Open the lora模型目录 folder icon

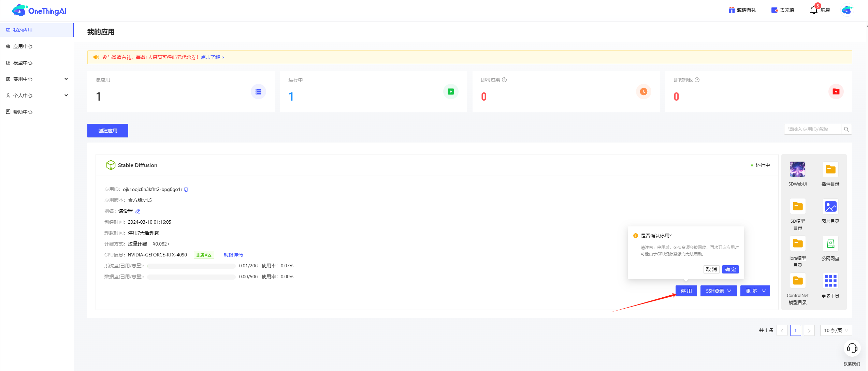pyautogui.click(x=797, y=244)
